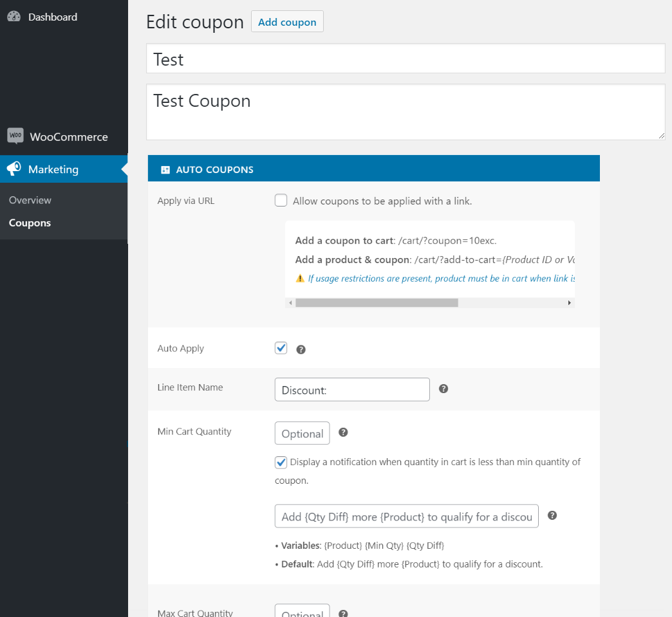Click the coupon code field containing Test
Viewport: 672px width, 617px height.
pyautogui.click(x=406, y=59)
